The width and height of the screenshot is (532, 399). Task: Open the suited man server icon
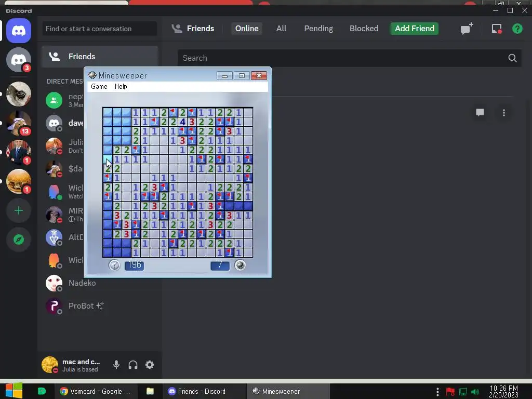point(19,152)
